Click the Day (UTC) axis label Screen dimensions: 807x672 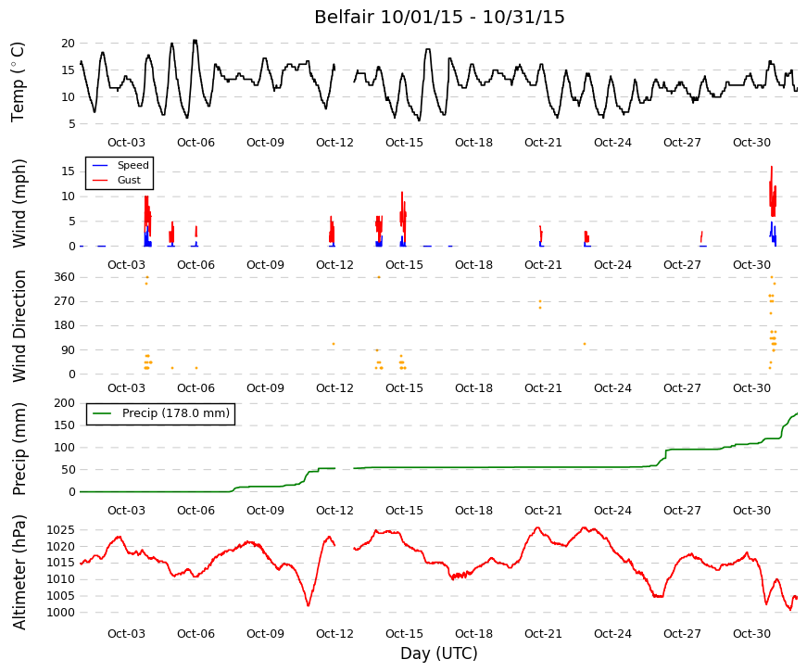click(439, 653)
